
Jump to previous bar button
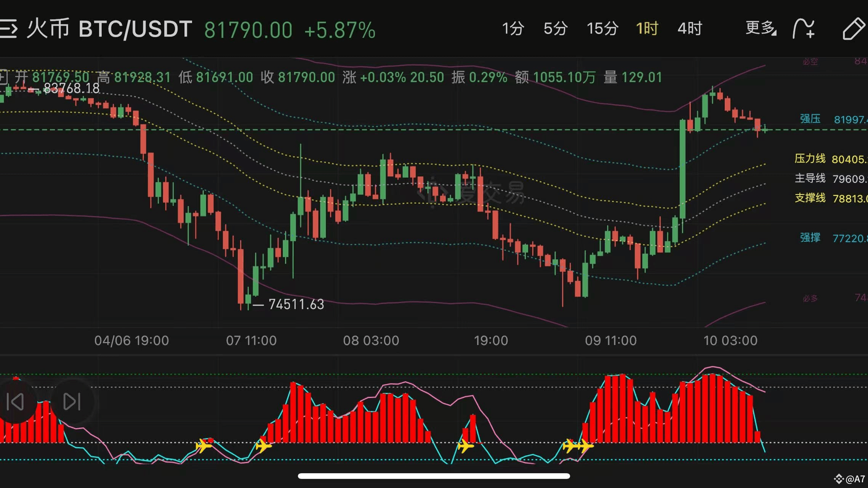pyautogui.click(x=15, y=401)
